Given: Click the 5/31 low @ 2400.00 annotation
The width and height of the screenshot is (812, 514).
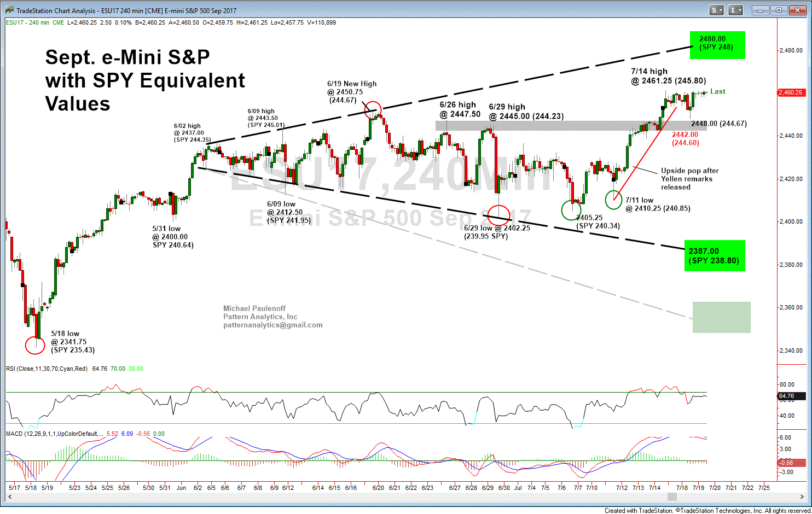Looking at the screenshot, I should tap(173, 237).
